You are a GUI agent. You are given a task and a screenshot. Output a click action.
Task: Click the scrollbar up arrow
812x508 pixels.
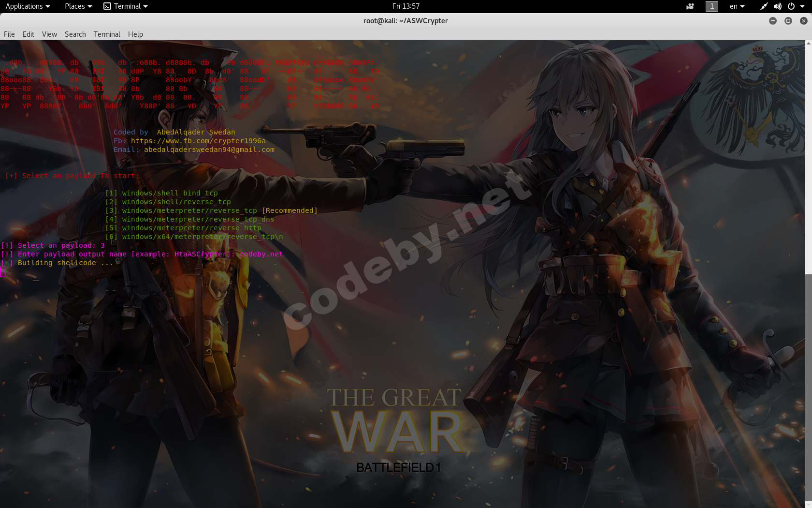808,44
